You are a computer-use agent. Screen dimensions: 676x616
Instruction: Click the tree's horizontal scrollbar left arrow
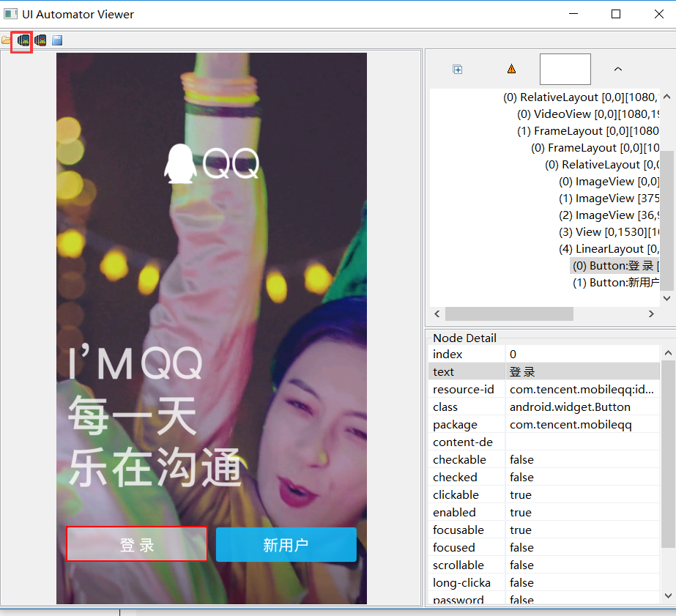437,313
